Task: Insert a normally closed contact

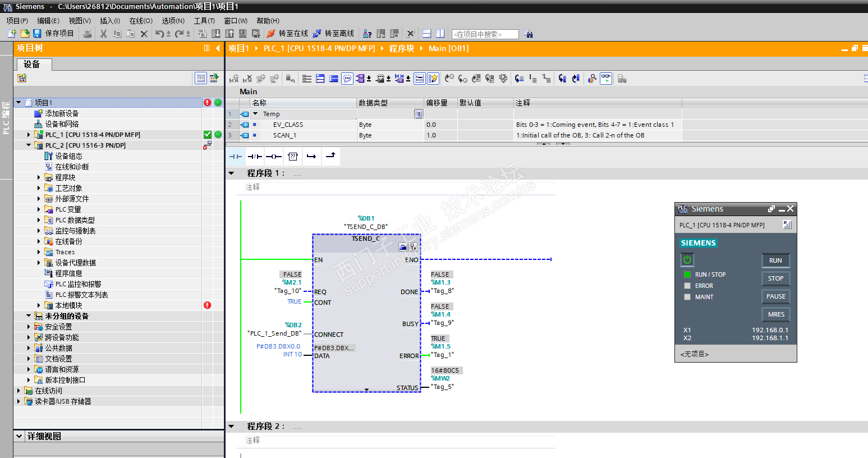Action: coord(255,157)
